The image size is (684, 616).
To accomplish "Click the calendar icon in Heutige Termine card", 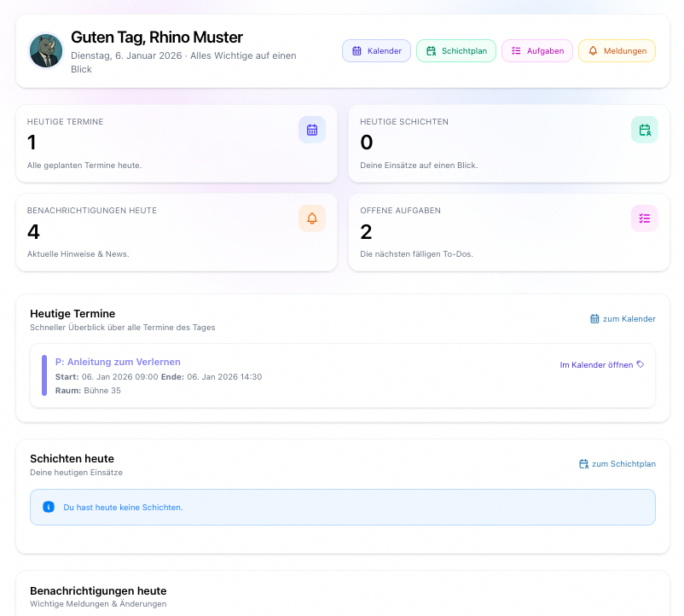I will pyautogui.click(x=311, y=130).
